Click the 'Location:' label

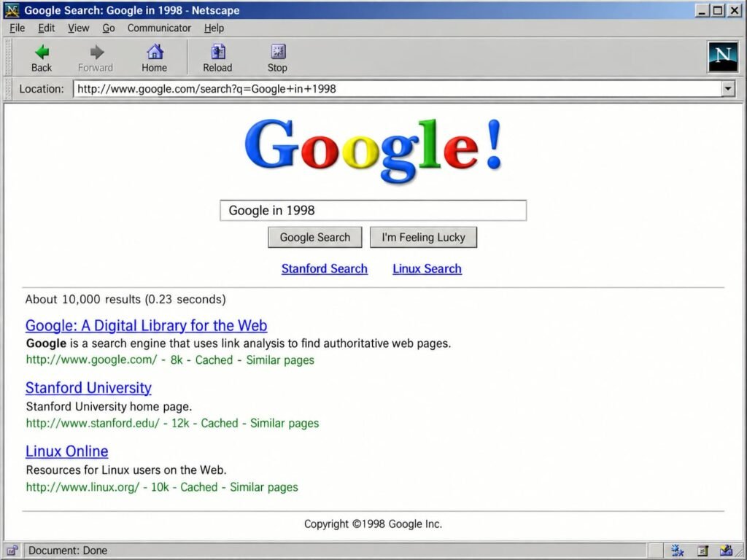coord(42,89)
